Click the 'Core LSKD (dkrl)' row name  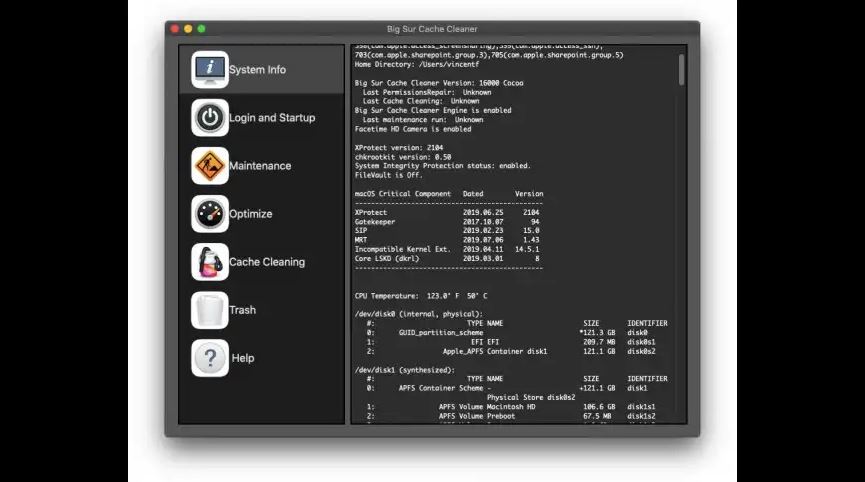coord(387,259)
